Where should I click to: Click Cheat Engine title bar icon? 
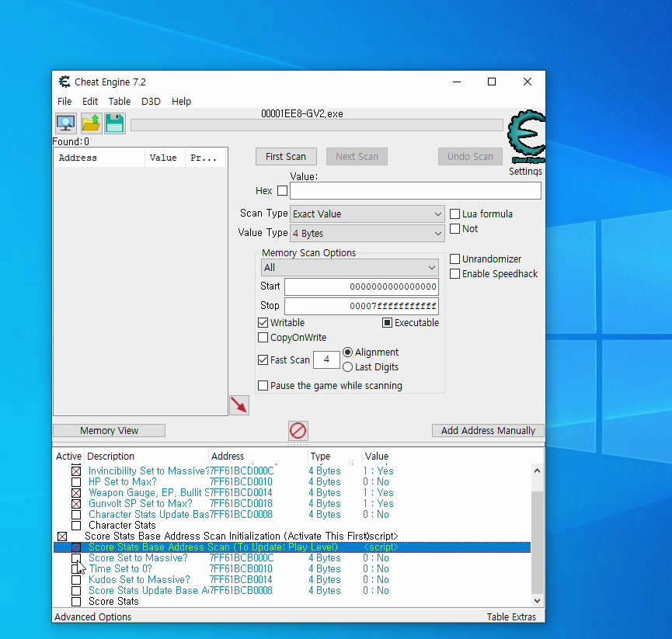[x=64, y=82]
